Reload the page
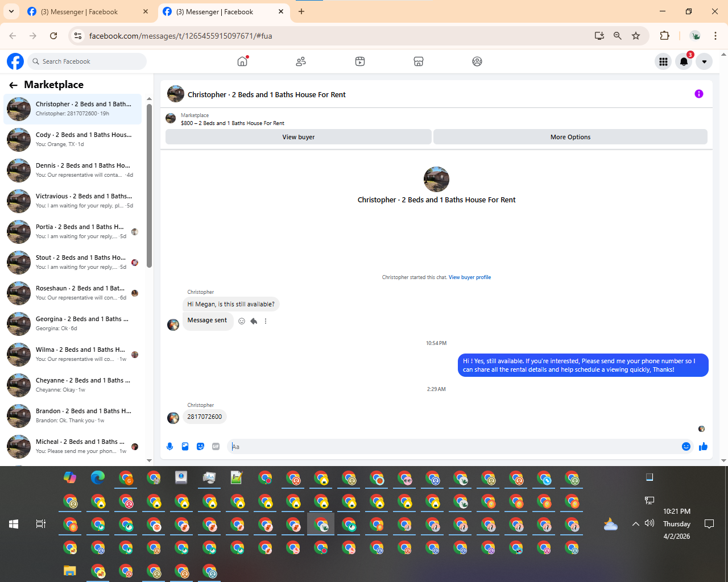The height and width of the screenshot is (582, 728). 53,36
